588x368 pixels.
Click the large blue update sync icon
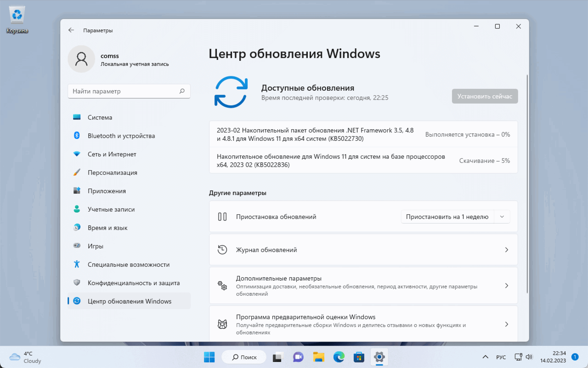pyautogui.click(x=231, y=92)
